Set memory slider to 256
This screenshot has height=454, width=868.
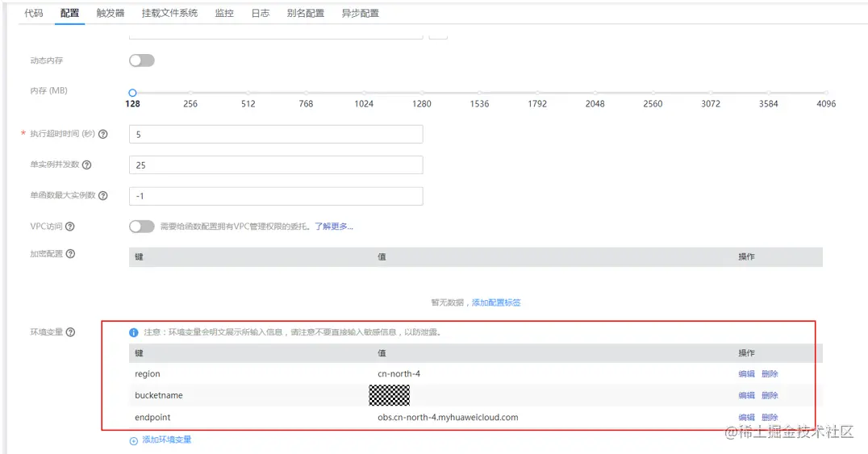click(190, 93)
